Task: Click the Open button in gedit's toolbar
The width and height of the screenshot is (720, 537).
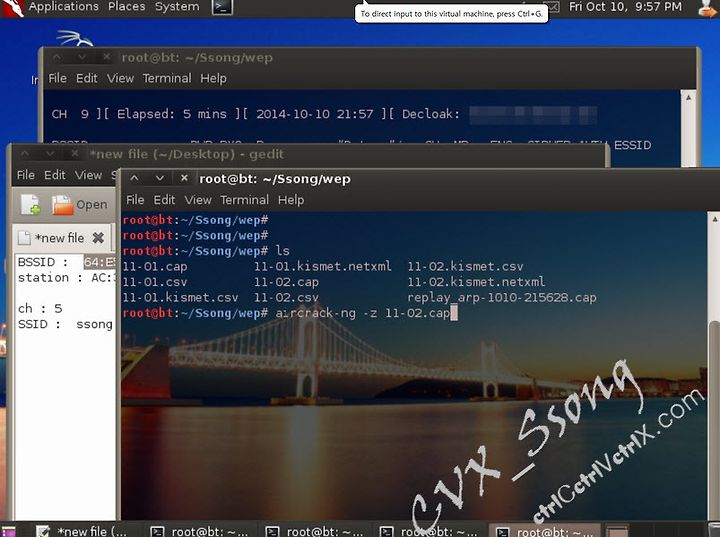Action: point(80,205)
